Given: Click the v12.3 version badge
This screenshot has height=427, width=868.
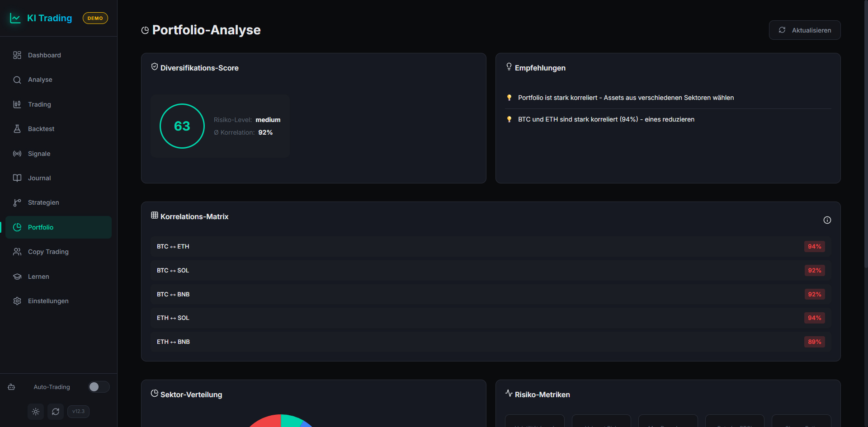Looking at the screenshot, I should 78,412.
